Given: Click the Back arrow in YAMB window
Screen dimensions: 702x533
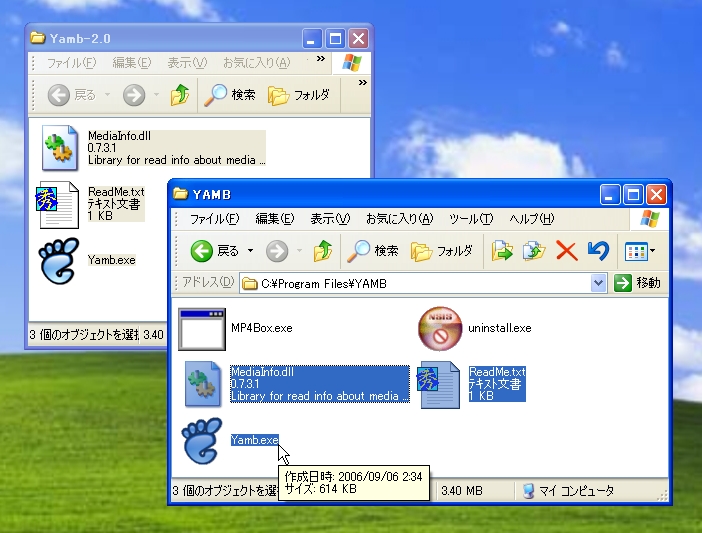Looking at the screenshot, I should coord(201,251).
